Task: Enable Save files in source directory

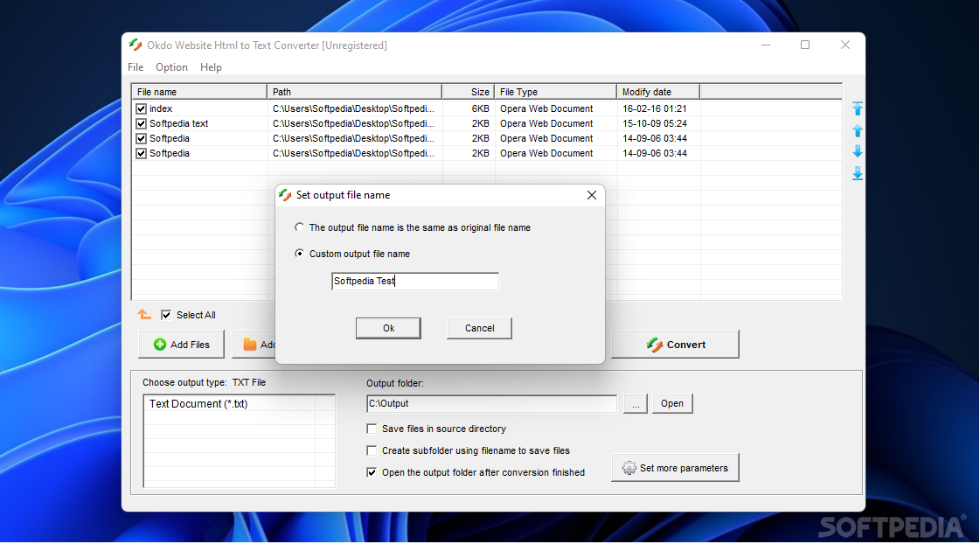Action: pyautogui.click(x=372, y=429)
